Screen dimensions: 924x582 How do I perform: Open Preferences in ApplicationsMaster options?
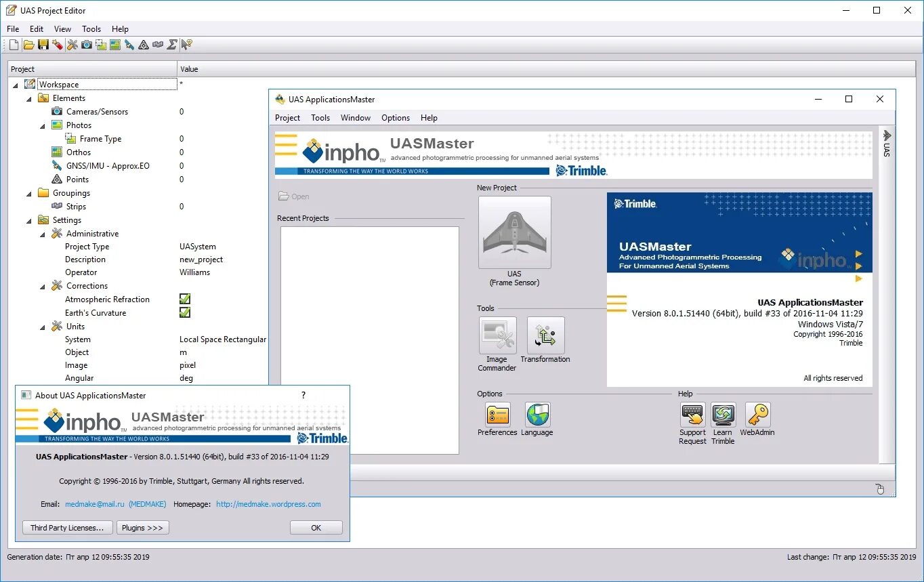[x=497, y=415]
